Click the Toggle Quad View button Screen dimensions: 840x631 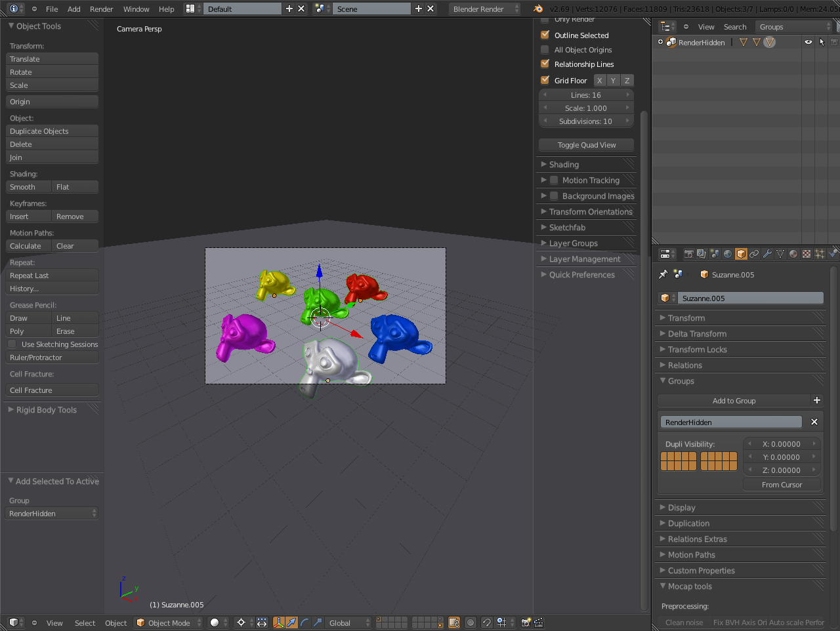(x=586, y=145)
